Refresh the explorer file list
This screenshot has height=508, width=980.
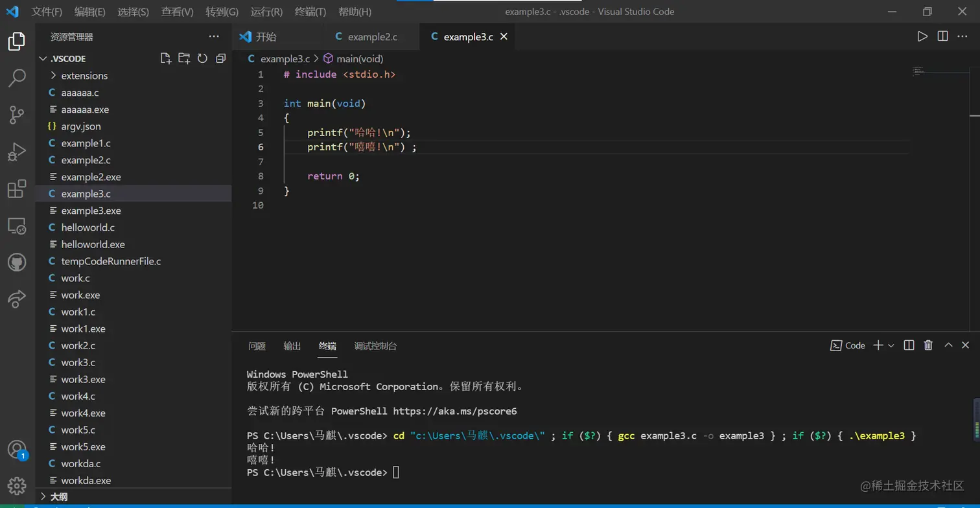pos(202,58)
